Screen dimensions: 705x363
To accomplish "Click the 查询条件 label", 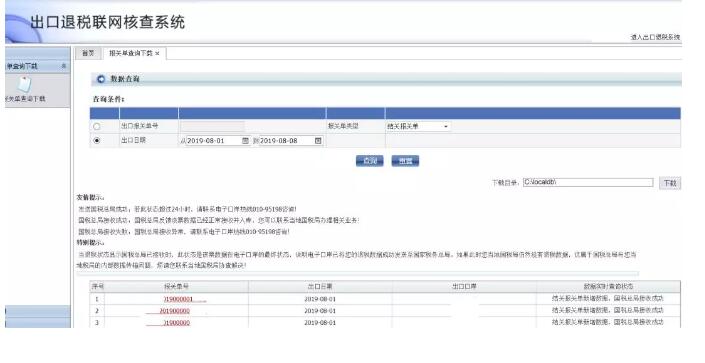I will click(108, 99).
